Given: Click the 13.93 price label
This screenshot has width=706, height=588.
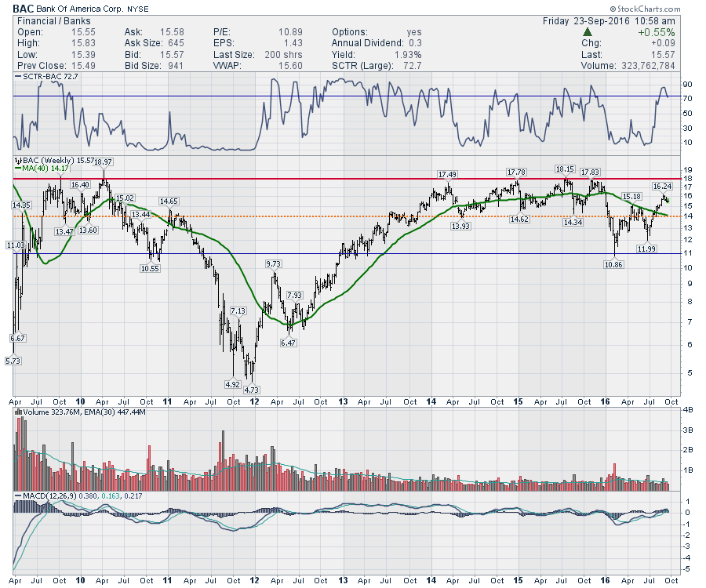Looking at the screenshot, I should (x=460, y=226).
